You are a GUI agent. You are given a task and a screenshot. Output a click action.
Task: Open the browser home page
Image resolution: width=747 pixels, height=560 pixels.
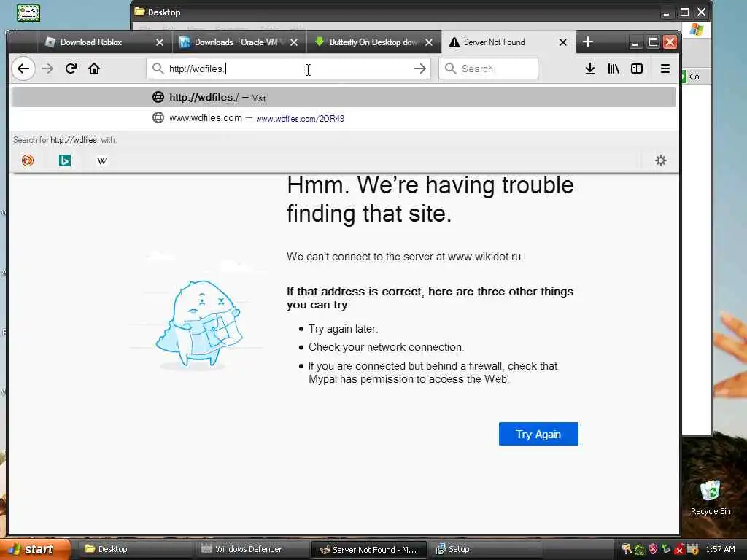pyautogui.click(x=94, y=69)
